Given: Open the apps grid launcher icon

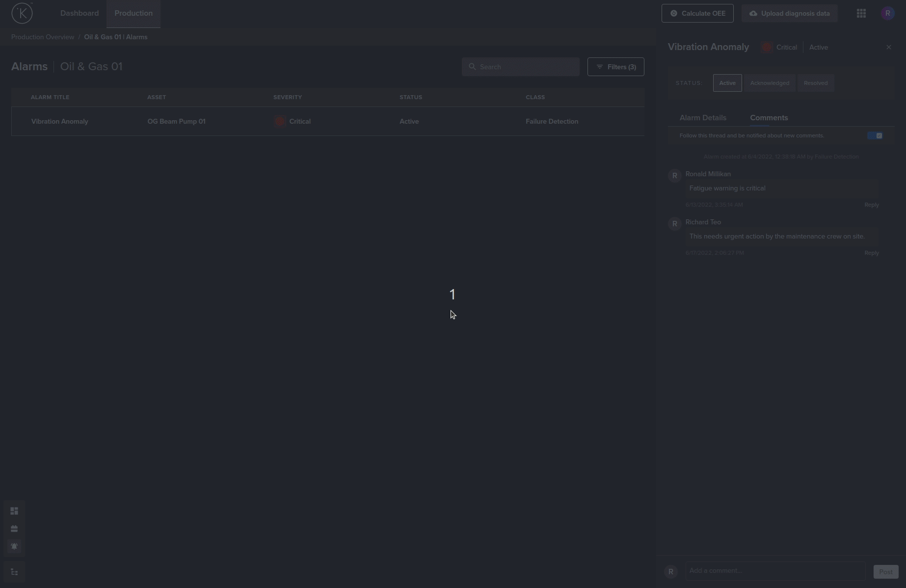Looking at the screenshot, I should 861,13.
